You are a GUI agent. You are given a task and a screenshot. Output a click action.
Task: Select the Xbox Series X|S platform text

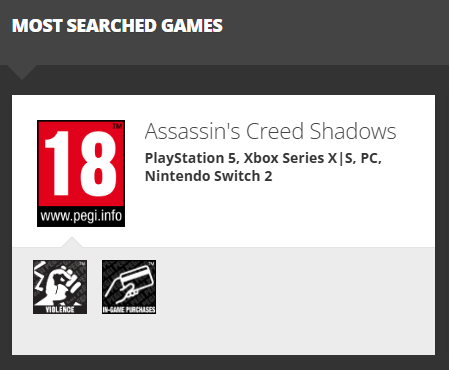click(x=300, y=158)
